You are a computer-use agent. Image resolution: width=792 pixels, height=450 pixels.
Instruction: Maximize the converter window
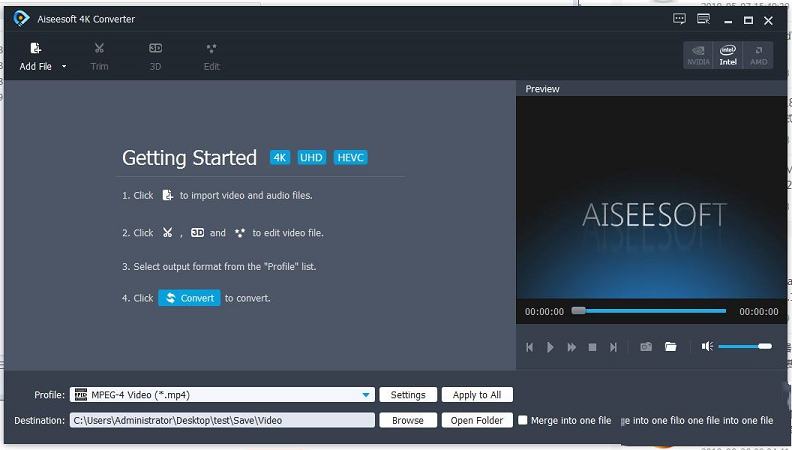coord(748,20)
